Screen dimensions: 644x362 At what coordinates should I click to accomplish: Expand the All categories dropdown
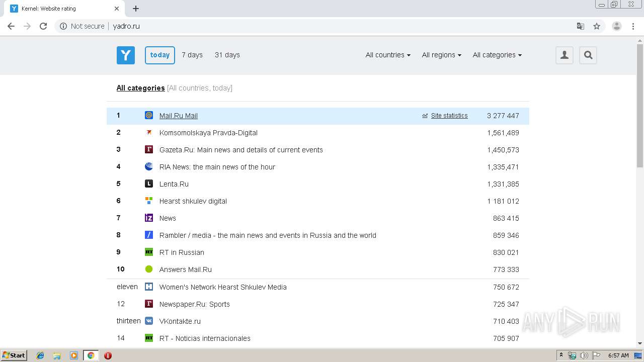(x=497, y=55)
